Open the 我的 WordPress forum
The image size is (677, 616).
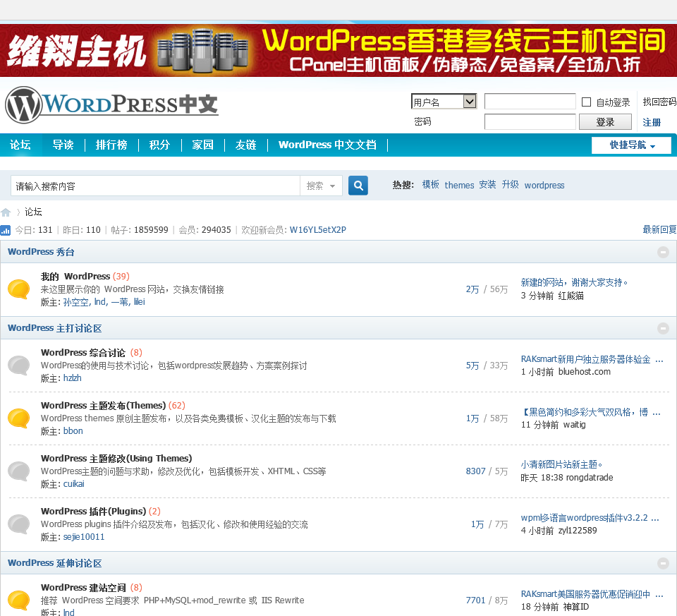[75, 277]
